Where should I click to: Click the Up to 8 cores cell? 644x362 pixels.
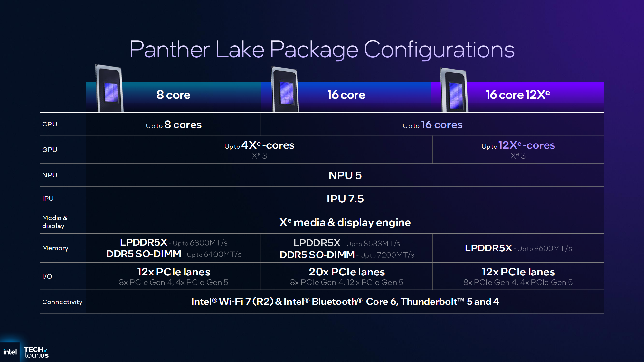(174, 125)
